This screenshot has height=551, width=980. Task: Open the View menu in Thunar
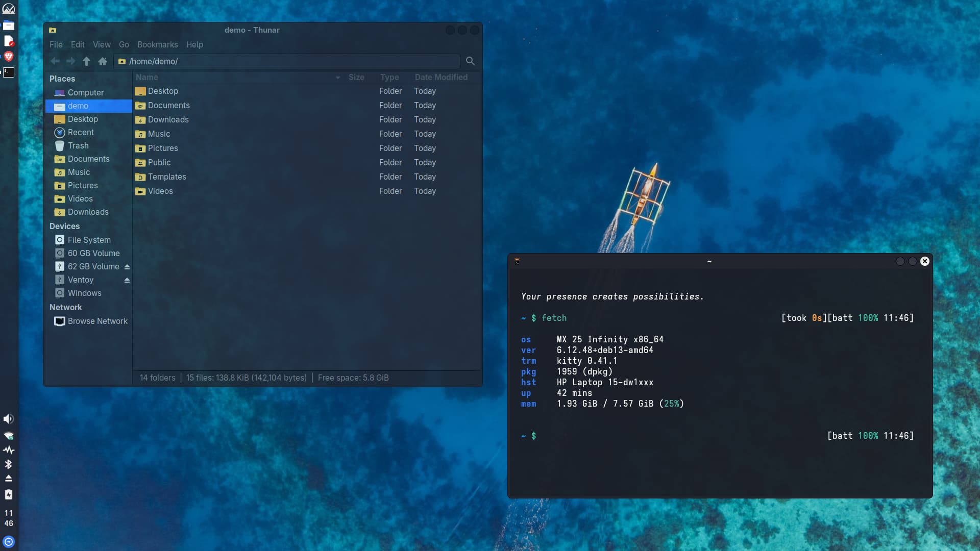tap(102, 44)
